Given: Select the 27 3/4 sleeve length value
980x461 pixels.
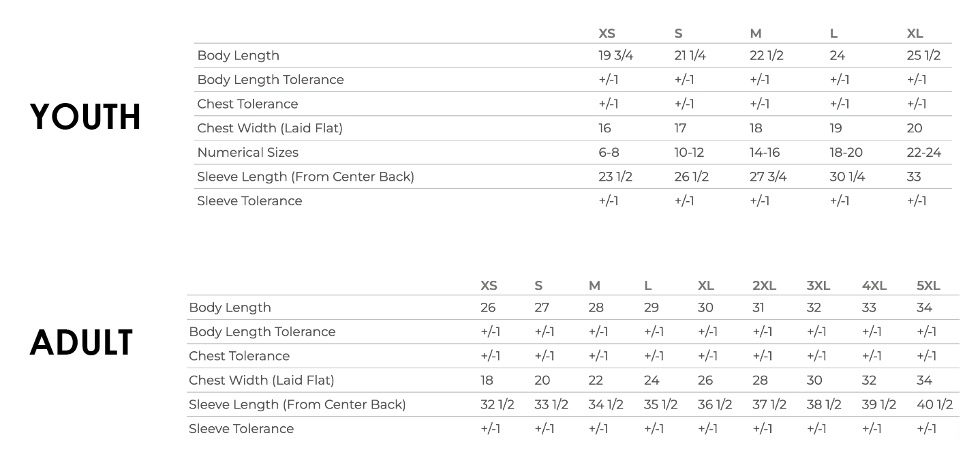Looking at the screenshot, I should pyautogui.click(x=768, y=177).
